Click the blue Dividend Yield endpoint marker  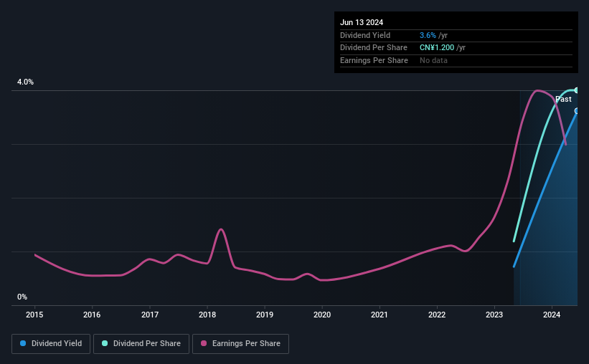(576, 111)
